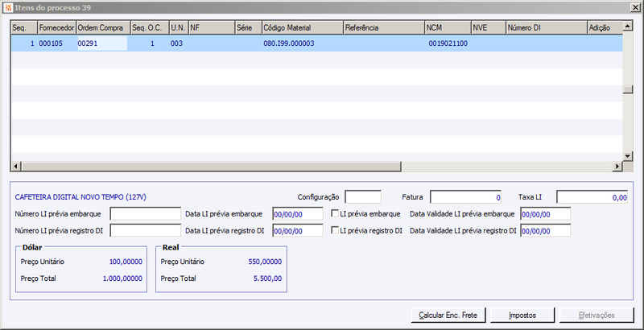Click the Calcular Enc. Frete button

pos(448,316)
